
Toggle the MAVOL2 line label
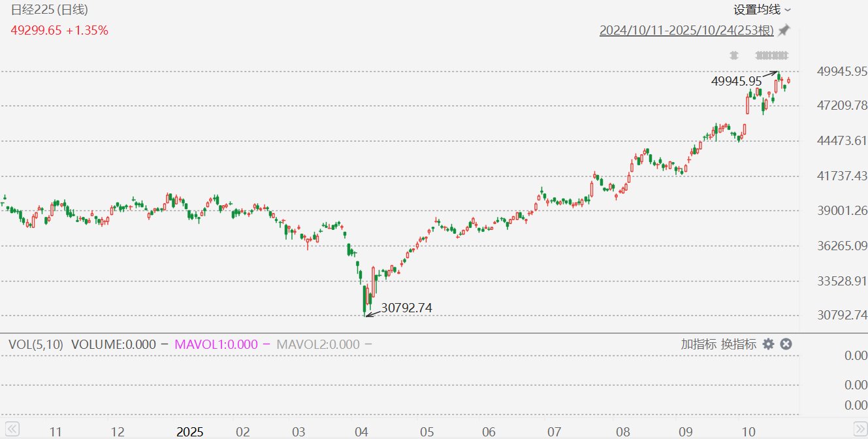(324, 344)
